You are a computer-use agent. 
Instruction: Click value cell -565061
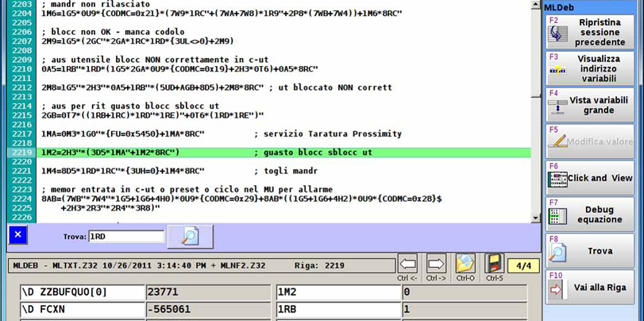coord(209,309)
